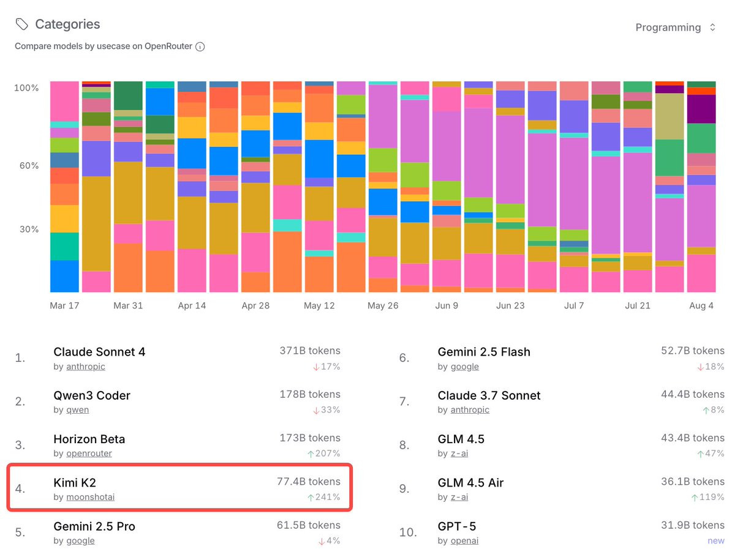Click the 173B tokens value

[x=309, y=438]
